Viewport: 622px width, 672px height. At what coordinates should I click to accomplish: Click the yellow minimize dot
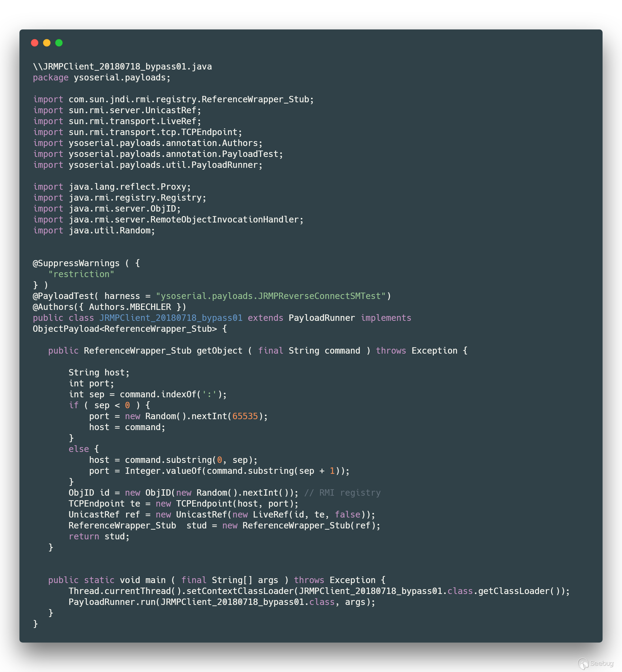47,43
